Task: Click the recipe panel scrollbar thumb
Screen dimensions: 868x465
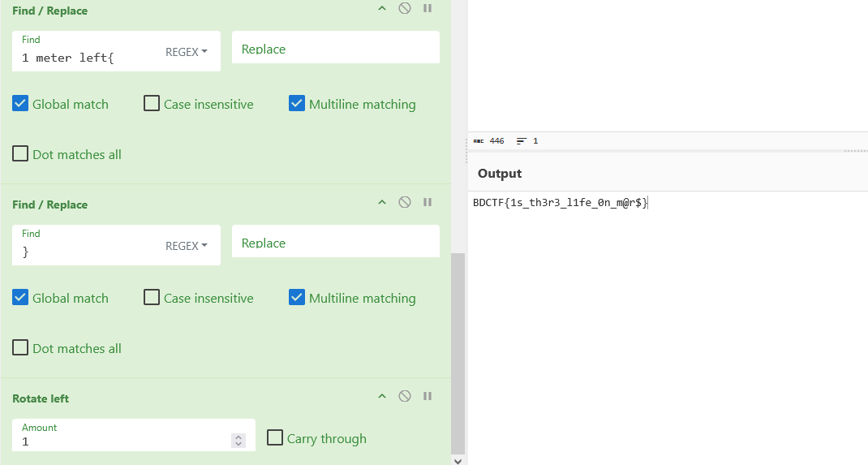Action: point(458,353)
